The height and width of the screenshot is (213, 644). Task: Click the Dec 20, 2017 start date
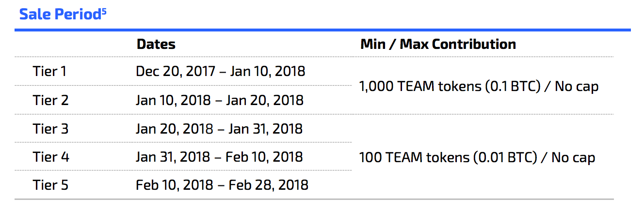[x=175, y=72]
